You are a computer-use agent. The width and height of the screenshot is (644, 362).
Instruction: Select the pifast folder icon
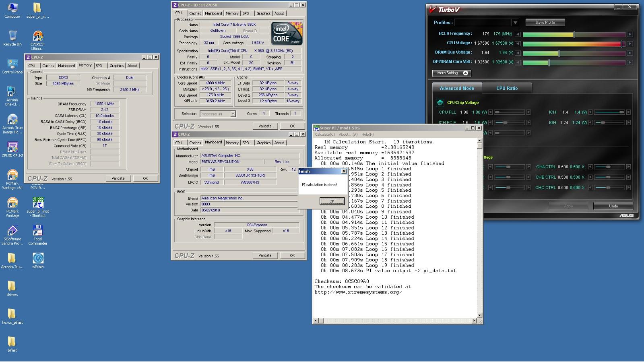tap(12, 344)
